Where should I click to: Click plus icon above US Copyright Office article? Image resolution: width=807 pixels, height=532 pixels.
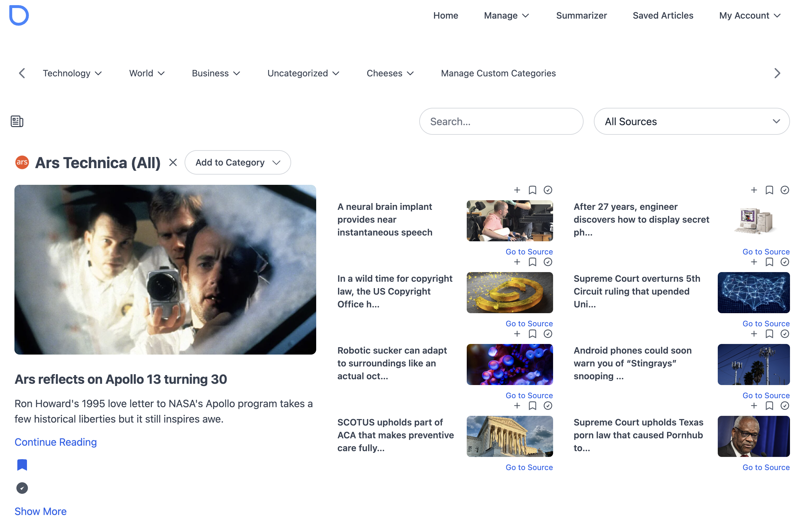coord(517,262)
